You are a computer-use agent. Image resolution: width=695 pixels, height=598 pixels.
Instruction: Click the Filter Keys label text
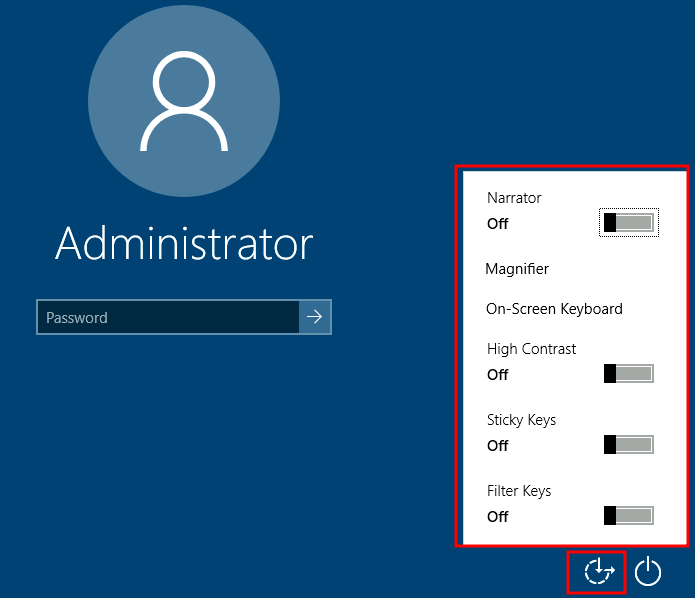tap(519, 491)
